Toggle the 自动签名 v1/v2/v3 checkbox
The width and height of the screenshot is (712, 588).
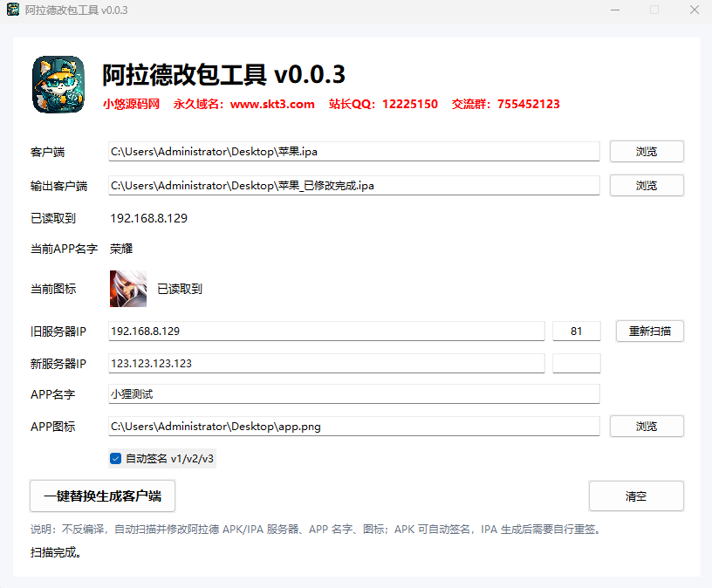[116, 459]
